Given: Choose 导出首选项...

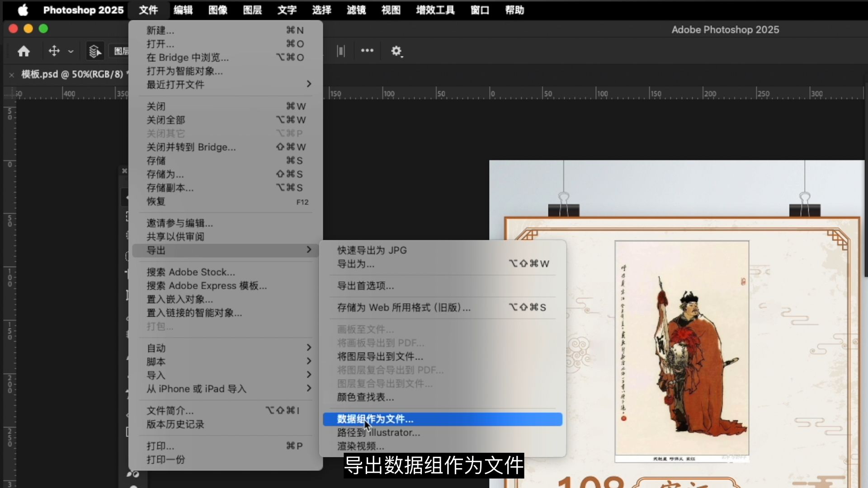Looking at the screenshot, I should (443, 286).
